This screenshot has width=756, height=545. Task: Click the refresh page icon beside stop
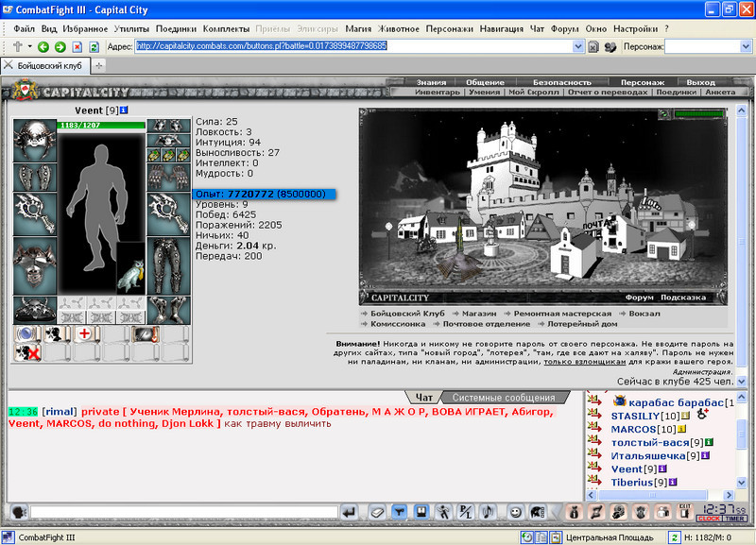pyautogui.click(x=94, y=46)
